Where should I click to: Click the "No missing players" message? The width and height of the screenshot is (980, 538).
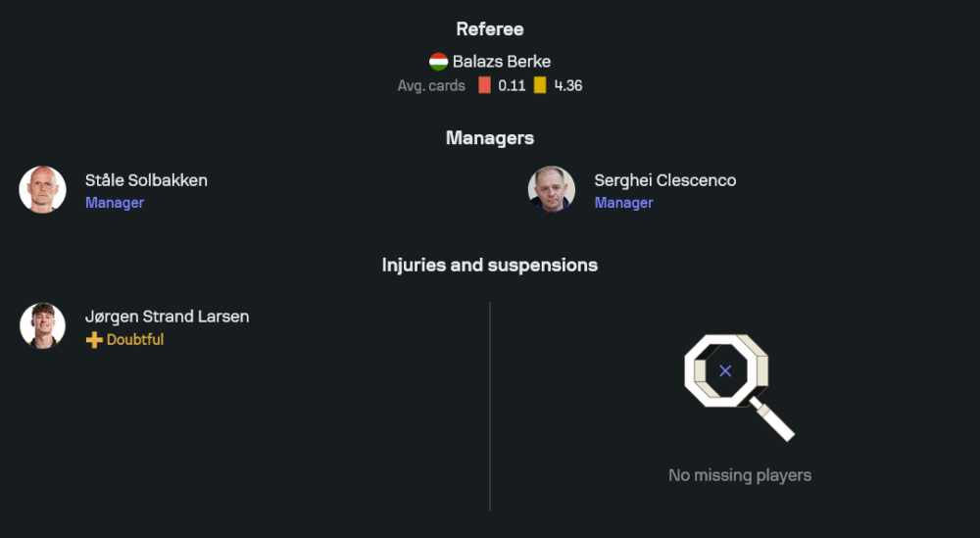click(x=740, y=475)
